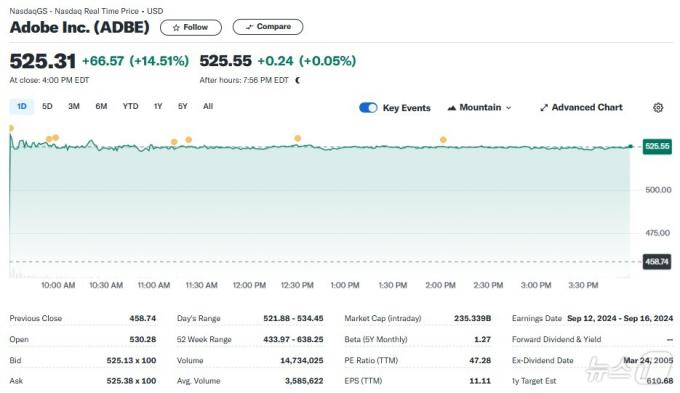Click the +0.24 (+0.05%) after-hours change
The width and height of the screenshot is (680, 393).
click(x=307, y=61)
